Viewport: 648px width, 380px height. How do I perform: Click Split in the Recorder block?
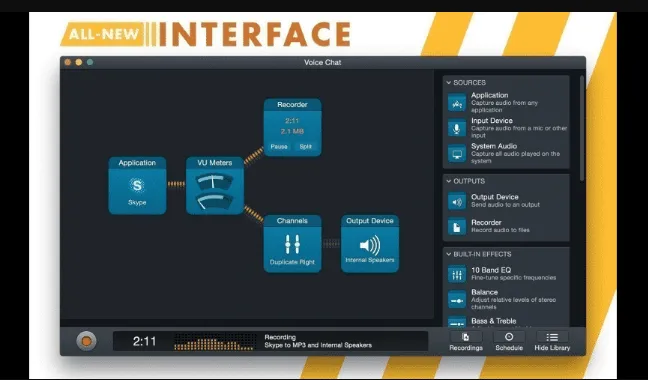pyautogui.click(x=305, y=147)
